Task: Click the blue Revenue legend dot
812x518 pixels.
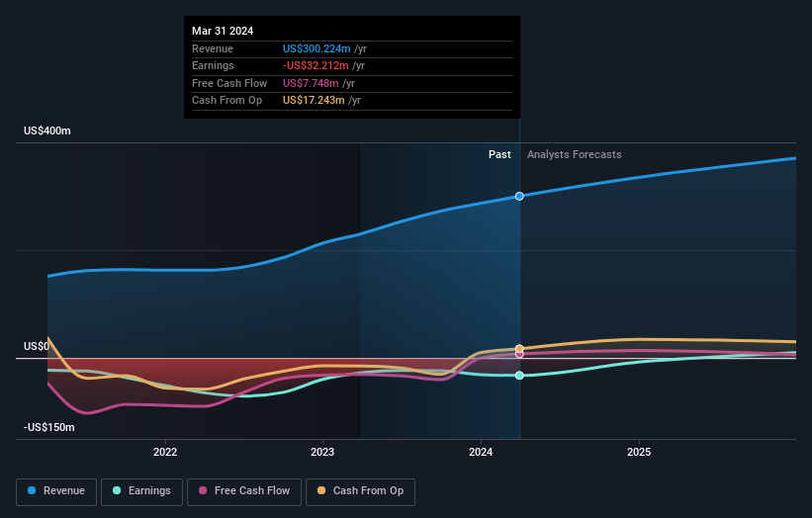Action: 32,490
